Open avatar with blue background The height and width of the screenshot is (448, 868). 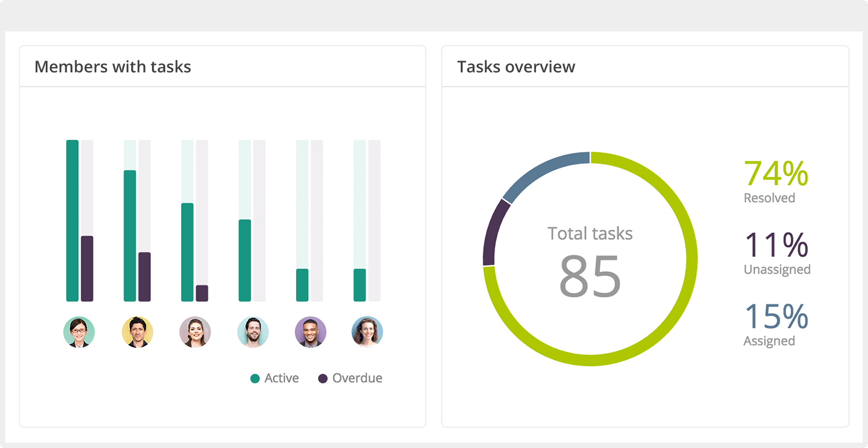click(x=367, y=332)
